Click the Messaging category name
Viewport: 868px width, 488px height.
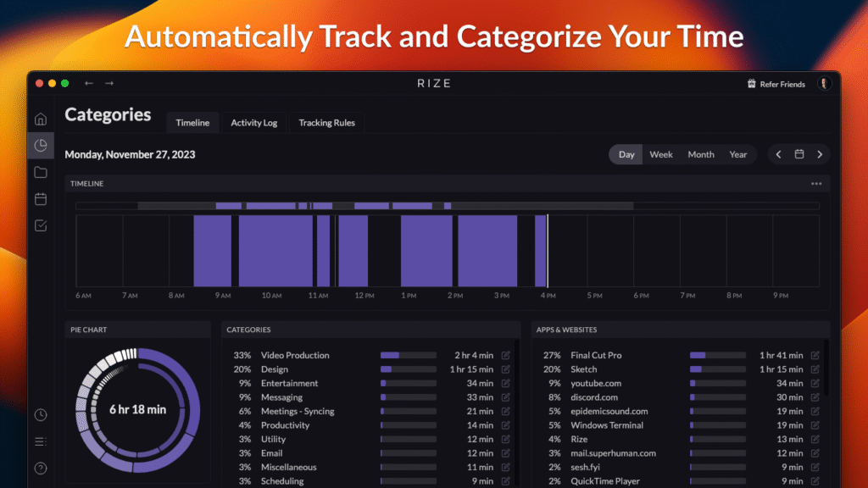coord(281,397)
